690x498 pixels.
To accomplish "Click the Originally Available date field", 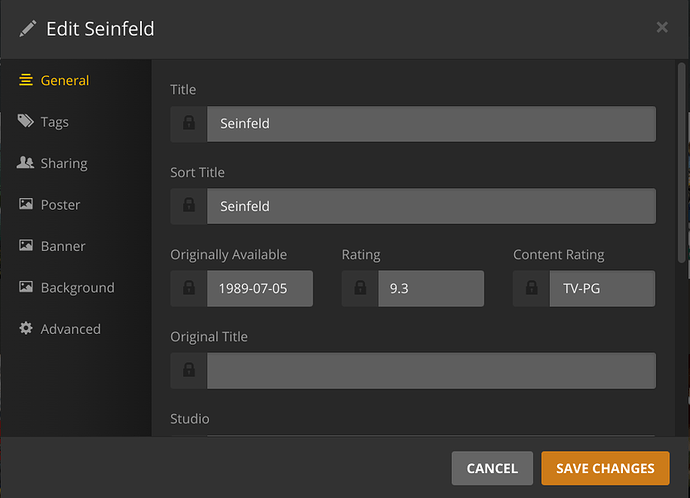I will pyautogui.click(x=260, y=289).
